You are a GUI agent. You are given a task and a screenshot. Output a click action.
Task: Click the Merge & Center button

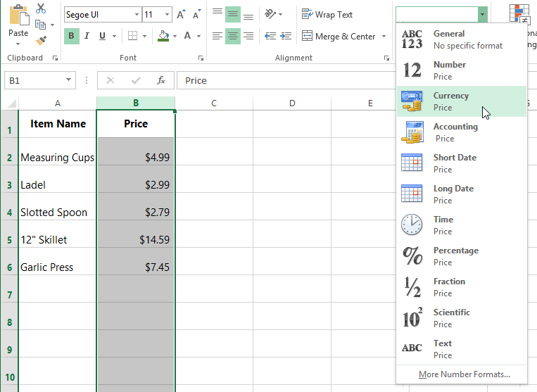(339, 37)
